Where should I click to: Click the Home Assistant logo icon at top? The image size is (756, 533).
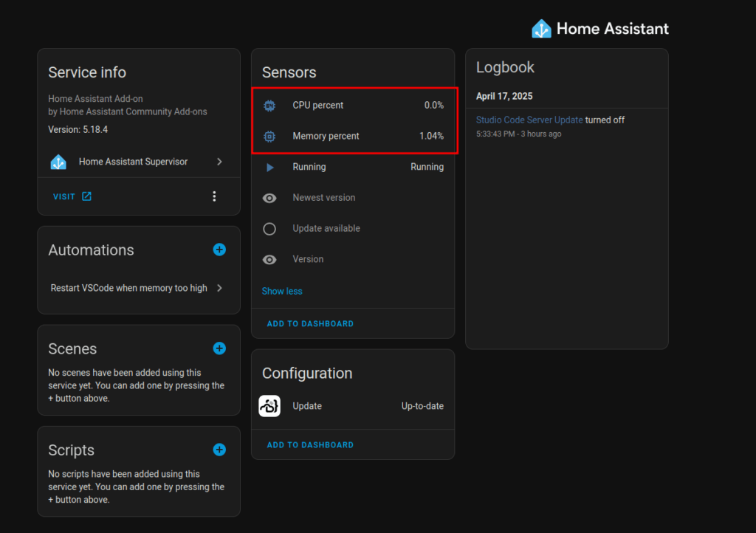pyautogui.click(x=541, y=29)
